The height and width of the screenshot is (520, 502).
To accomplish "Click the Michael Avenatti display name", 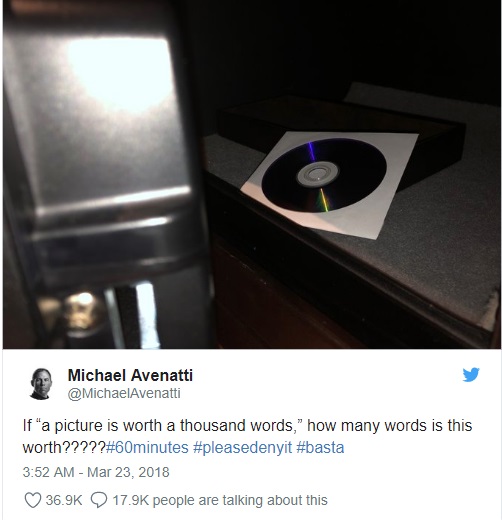I will tap(130, 375).
